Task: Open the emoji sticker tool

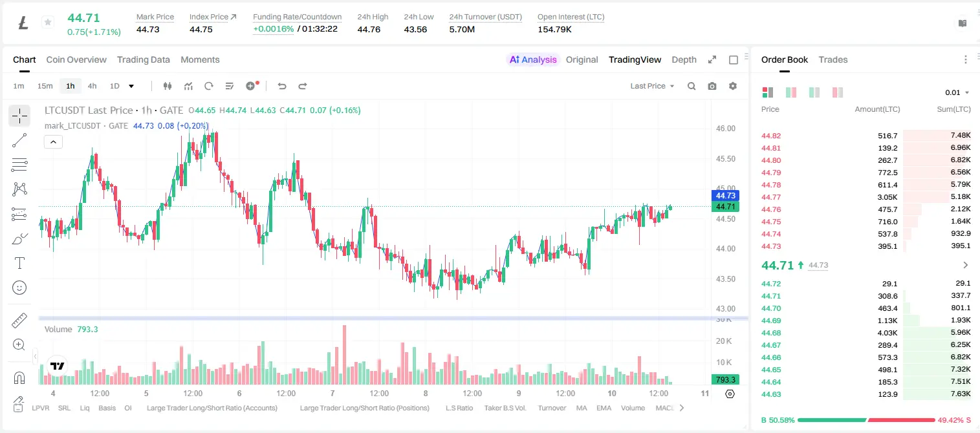Action: (19, 288)
